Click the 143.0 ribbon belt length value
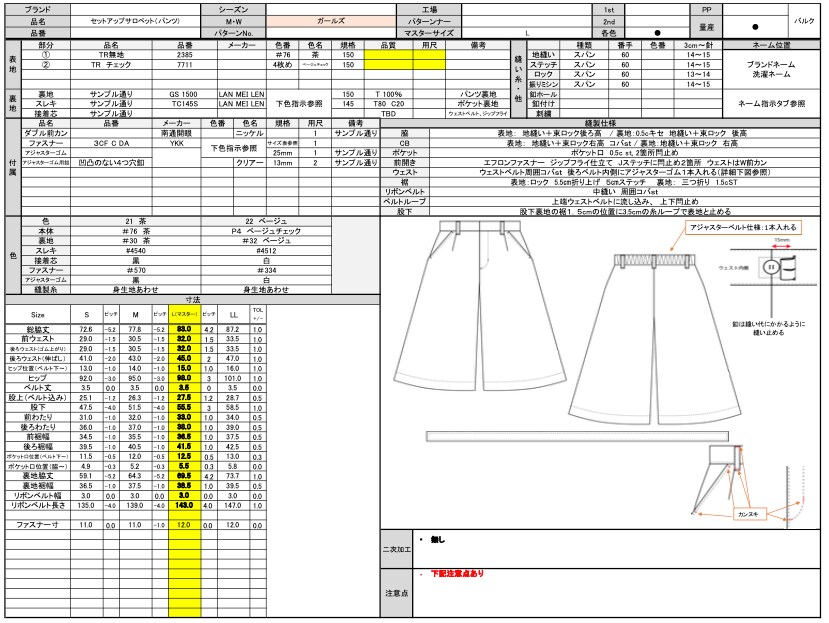Screen dimensions: 829x623 [185, 506]
